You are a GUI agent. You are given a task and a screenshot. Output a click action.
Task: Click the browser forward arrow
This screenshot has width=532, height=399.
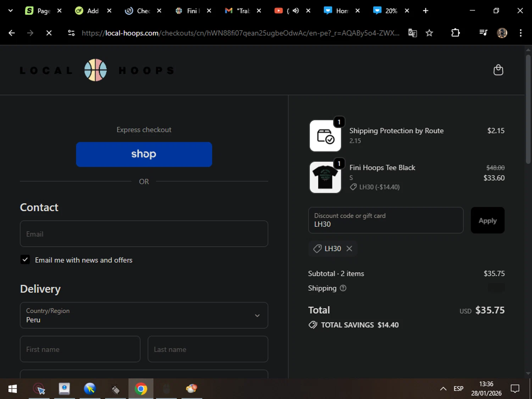click(x=30, y=33)
